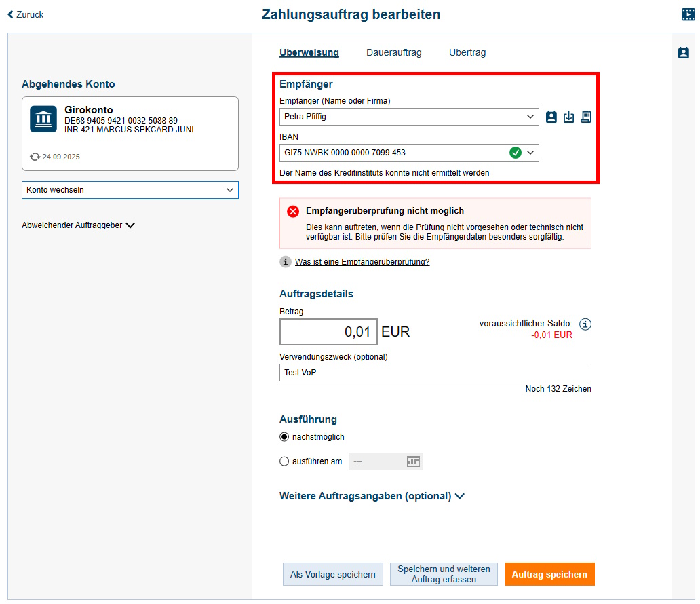Switch to the Übertrag tab
The width and height of the screenshot is (700, 604).
[467, 52]
